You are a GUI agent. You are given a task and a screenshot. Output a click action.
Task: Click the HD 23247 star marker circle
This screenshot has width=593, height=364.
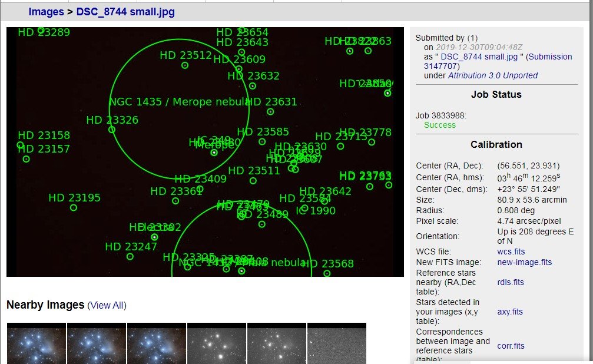click(x=130, y=257)
